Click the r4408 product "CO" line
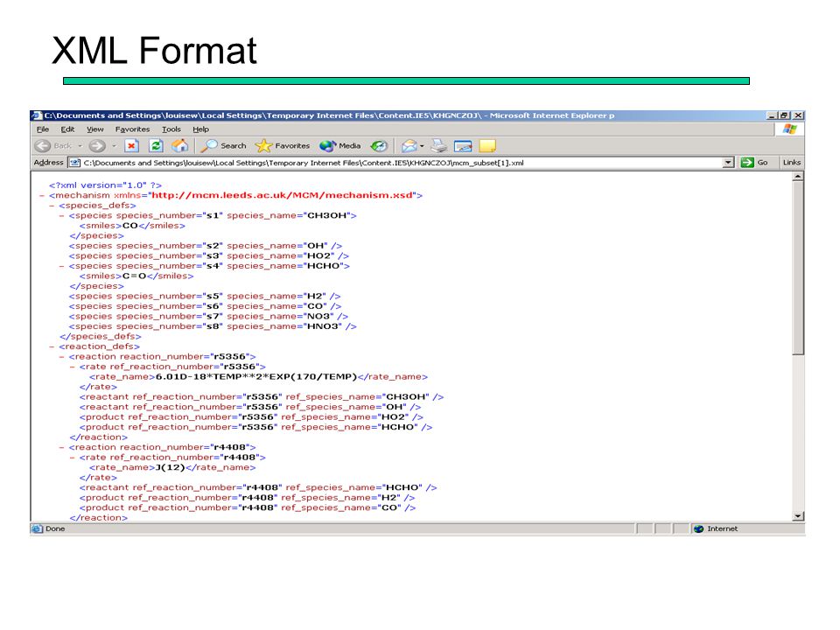Viewport: 840px width, 630px height. point(248,507)
